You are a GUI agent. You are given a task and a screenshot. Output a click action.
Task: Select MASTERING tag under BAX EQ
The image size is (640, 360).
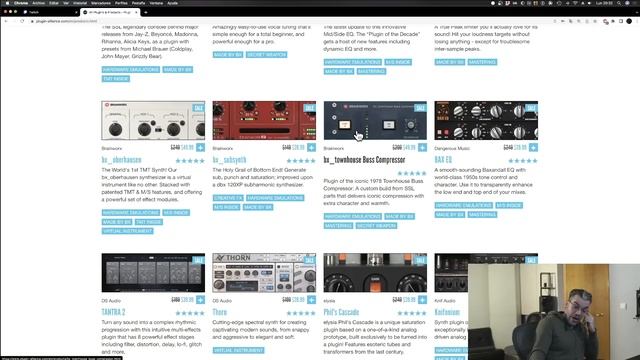tap(482, 215)
